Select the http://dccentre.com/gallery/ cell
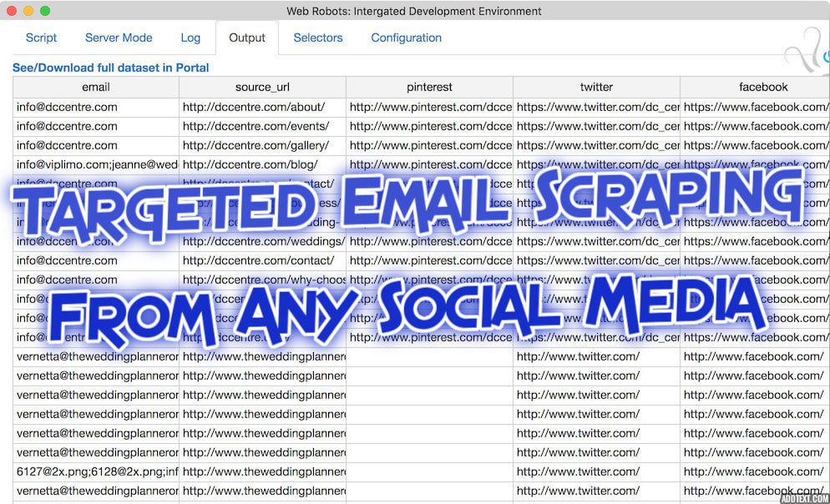Screen dimensions: 830x504 [262, 145]
